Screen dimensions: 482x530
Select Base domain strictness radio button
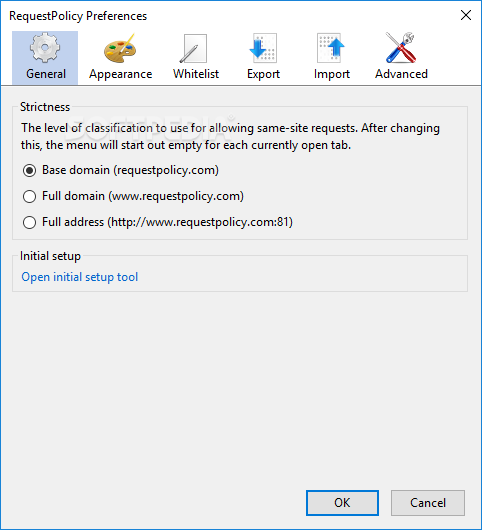29,170
